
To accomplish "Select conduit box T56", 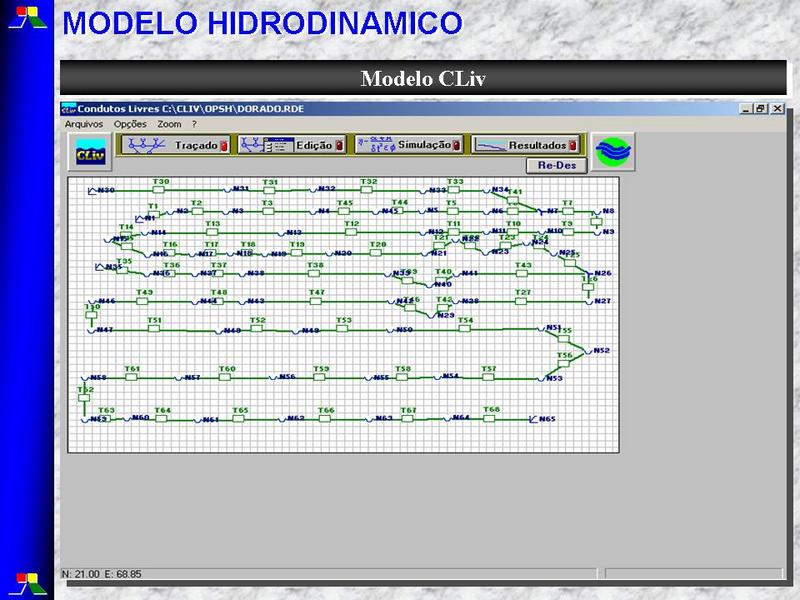I will tap(563, 363).
